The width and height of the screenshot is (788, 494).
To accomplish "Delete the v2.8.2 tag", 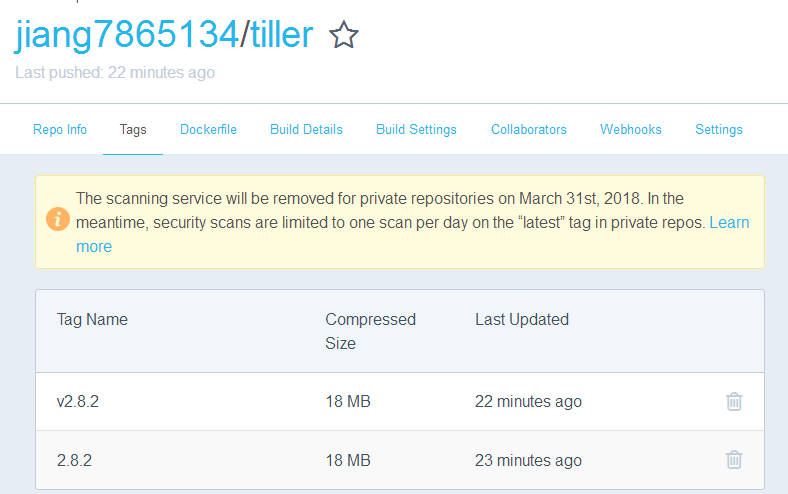I will click(734, 402).
